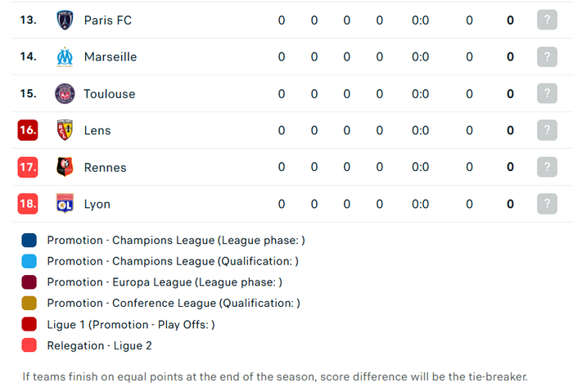Click the form question mark for Lyon
This screenshot has height=392, width=573.
[547, 204]
